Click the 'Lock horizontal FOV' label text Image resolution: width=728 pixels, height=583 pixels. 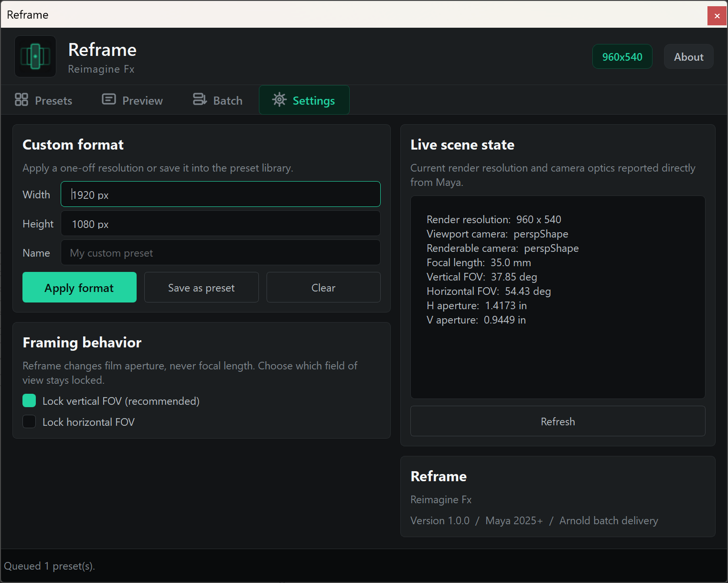pos(88,422)
